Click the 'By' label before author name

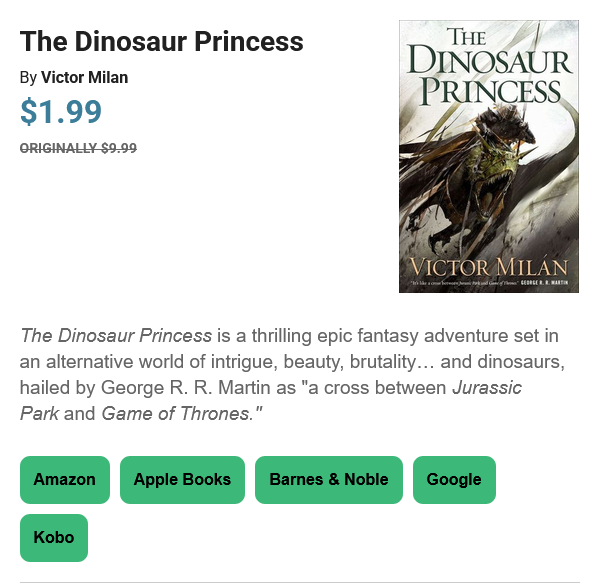tap(28, 78)
